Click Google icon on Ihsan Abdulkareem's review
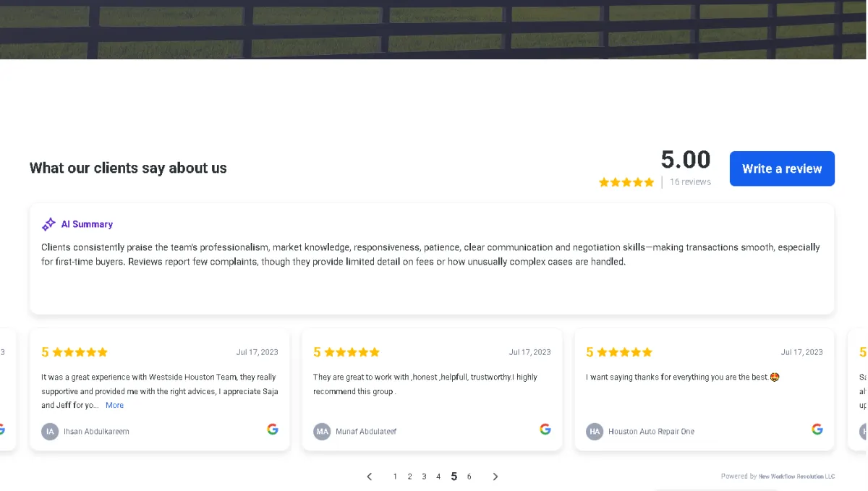The image size is (868, 491). click(x=273, y=429)
